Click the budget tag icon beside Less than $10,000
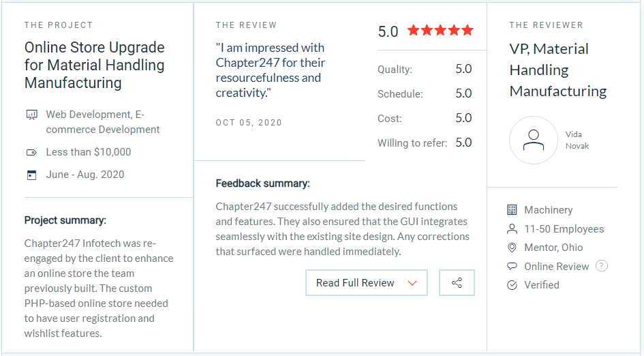644x356 pixels. click(31, 152)
